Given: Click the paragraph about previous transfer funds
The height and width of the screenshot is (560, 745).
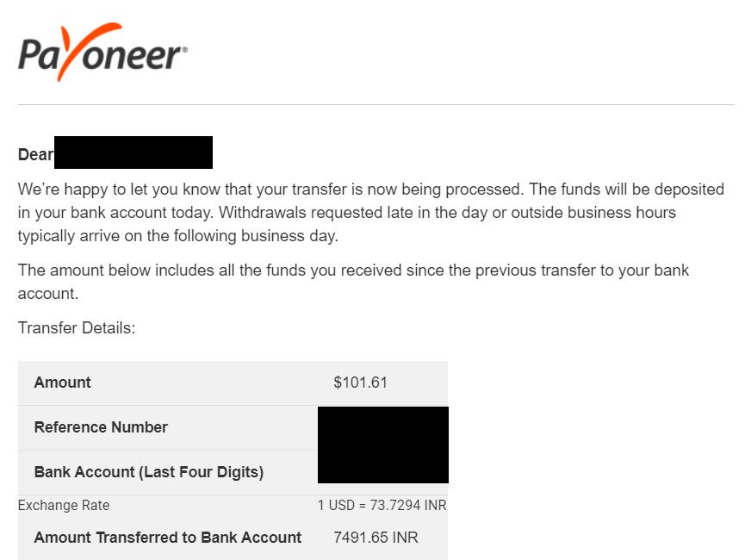Looking at the screenshot, I should (353, 282).
